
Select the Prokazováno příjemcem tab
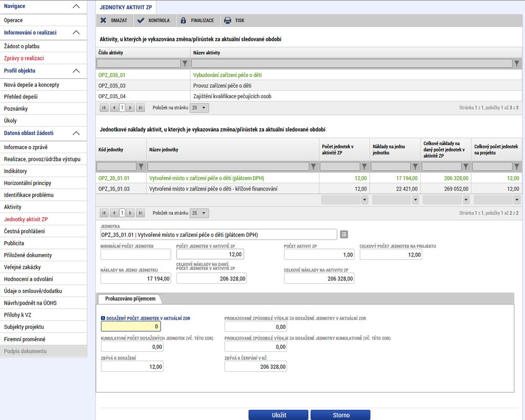(x=130, y=299)
